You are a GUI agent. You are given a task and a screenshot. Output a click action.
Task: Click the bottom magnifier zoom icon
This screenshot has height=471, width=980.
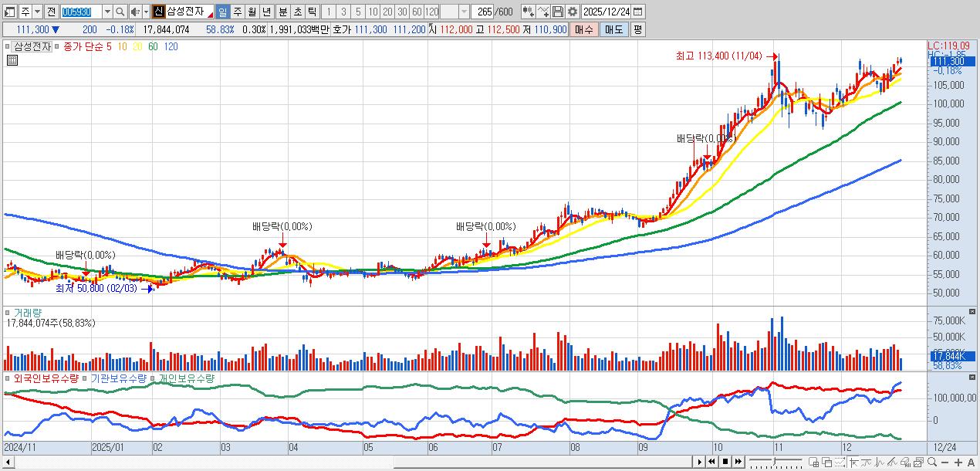[932, 462]
